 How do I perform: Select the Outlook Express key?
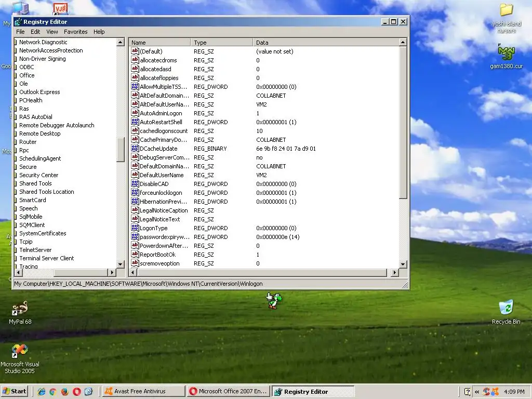(x=39, y=92)
